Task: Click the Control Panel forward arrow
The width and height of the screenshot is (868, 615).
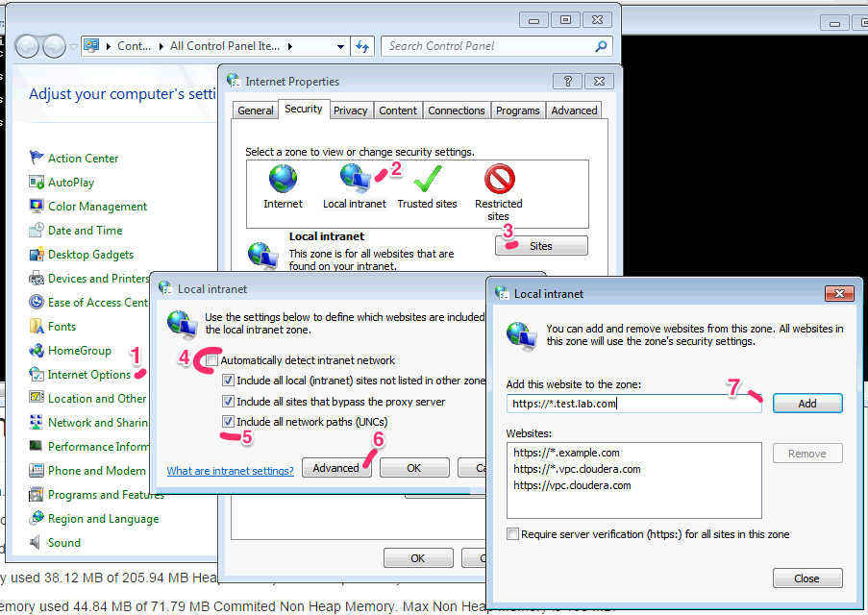Action: (x=54, y=46)
